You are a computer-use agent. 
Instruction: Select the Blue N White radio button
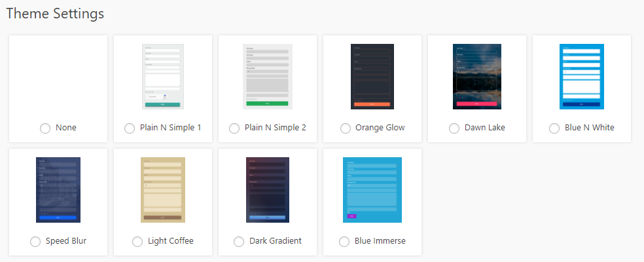pyautogui.click(x=554, y=128)
